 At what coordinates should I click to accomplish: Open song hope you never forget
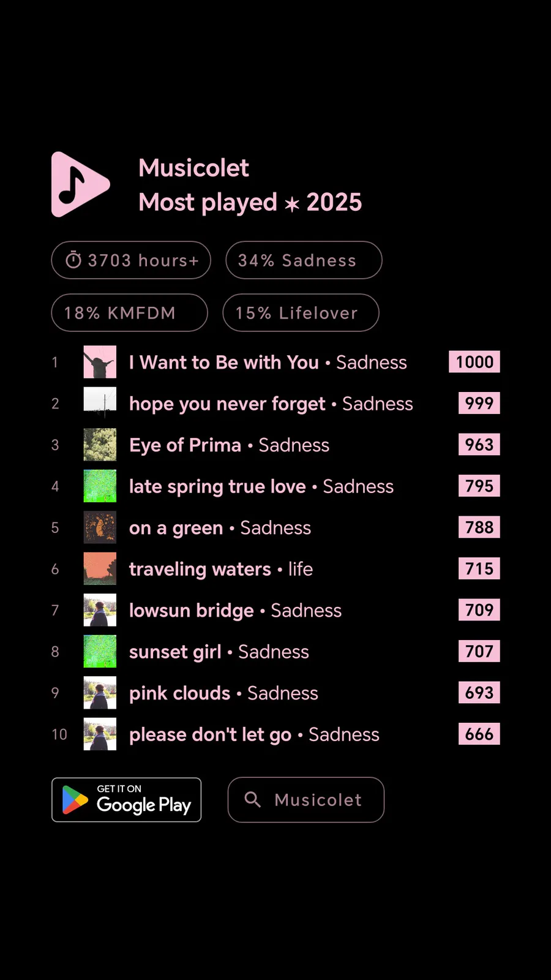tap(227, 404)
